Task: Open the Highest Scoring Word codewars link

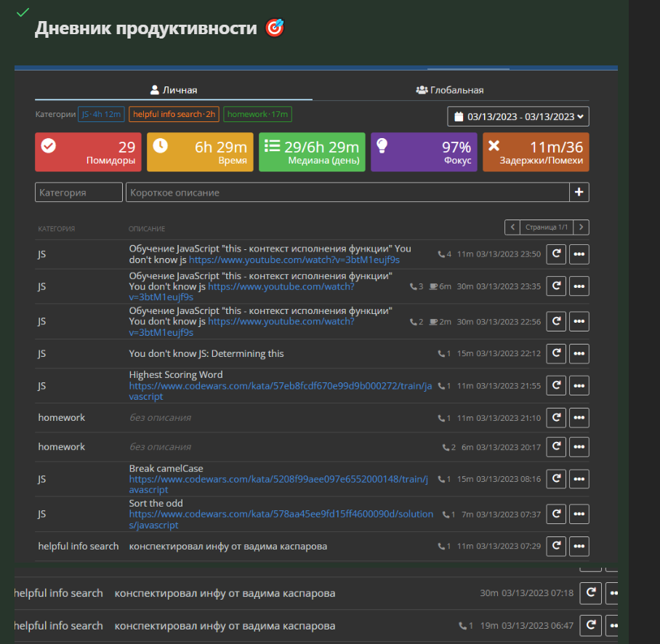Action: (280, 387)
